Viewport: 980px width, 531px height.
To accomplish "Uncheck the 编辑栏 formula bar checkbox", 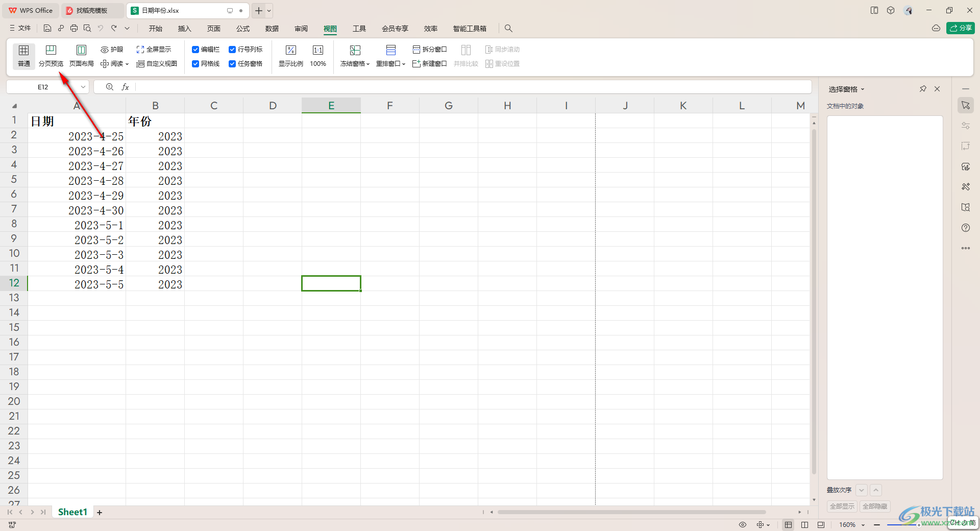I will click(195, 50).
